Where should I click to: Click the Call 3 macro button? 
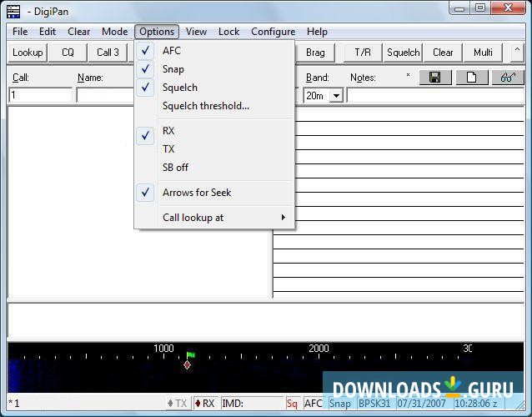[x=108, y=53]
